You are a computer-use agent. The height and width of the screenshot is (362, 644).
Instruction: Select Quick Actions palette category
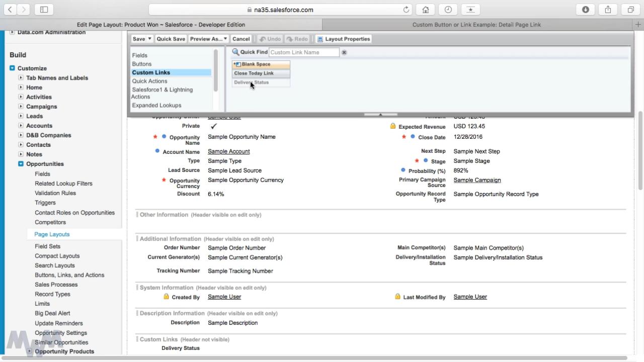pos(149,81)
